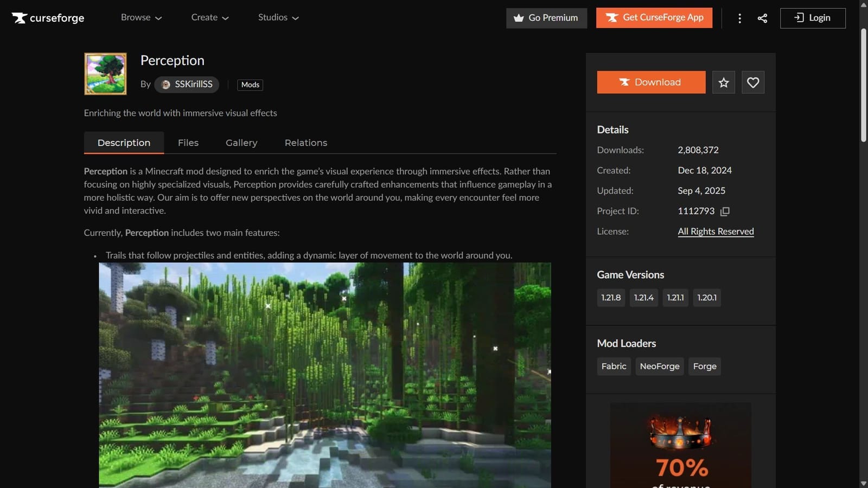Select the NeoForge mod loader filter
This screenshot has width=868, height=488.
coord(659,366)
